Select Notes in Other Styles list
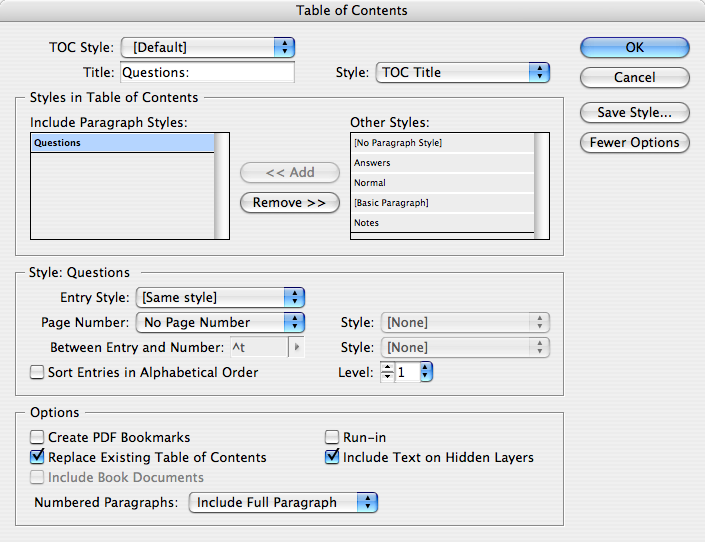 coord(366,223)
